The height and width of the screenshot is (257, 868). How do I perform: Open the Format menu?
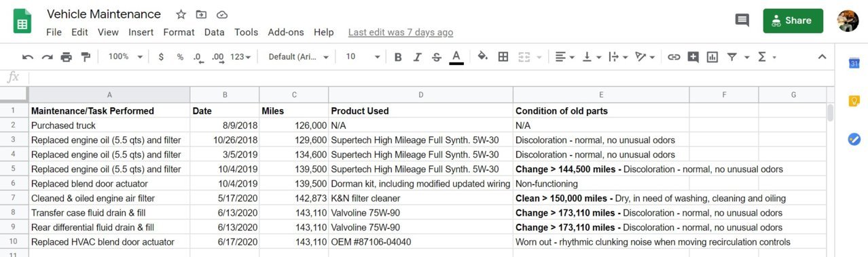(x=179, y=32)
